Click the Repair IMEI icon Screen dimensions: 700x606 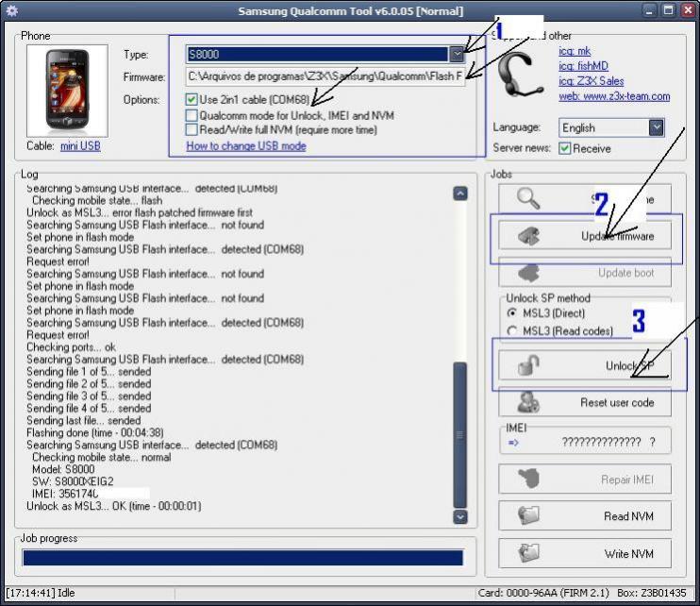(528, 479)
